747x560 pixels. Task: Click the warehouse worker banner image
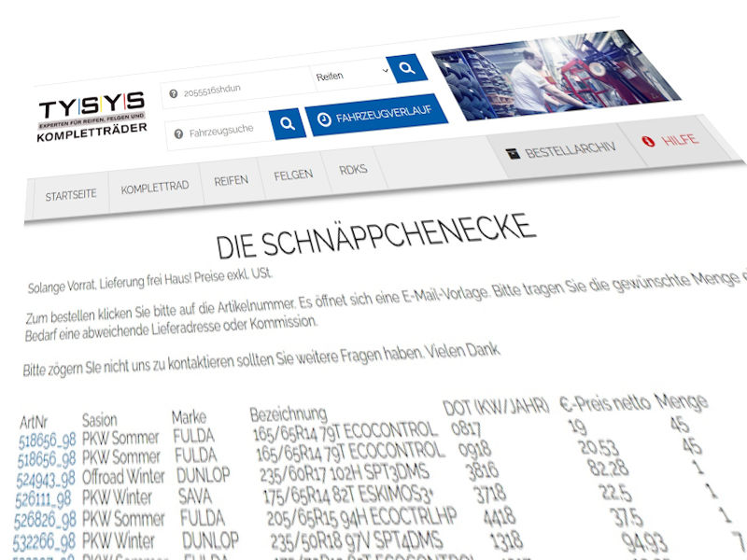point(556,75)
